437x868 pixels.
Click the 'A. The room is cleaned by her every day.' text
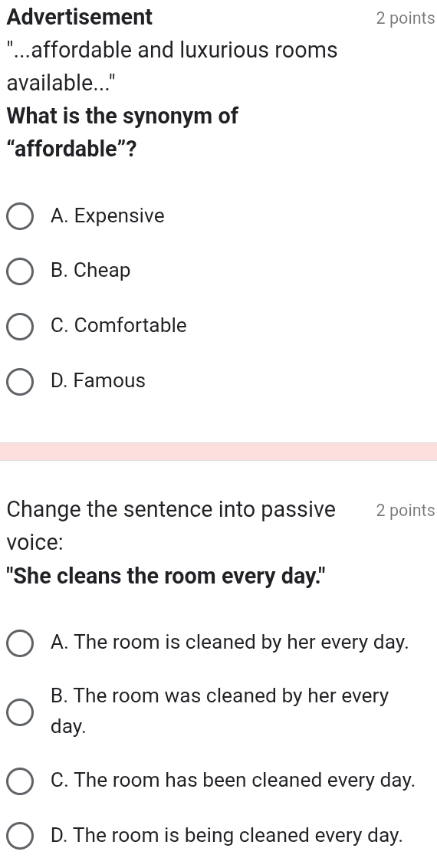click(229, 643)
